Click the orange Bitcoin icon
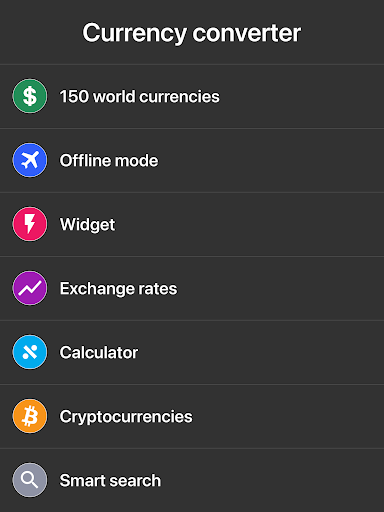Screen dimensions: 384x512 coord(30,416)
